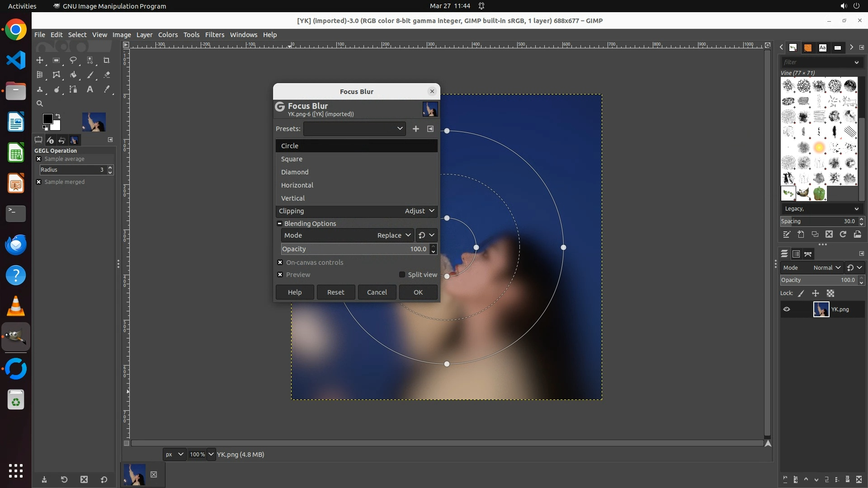Click the Clone stamp tool
This screenshot has width=868, height=488.
(40, 89)
